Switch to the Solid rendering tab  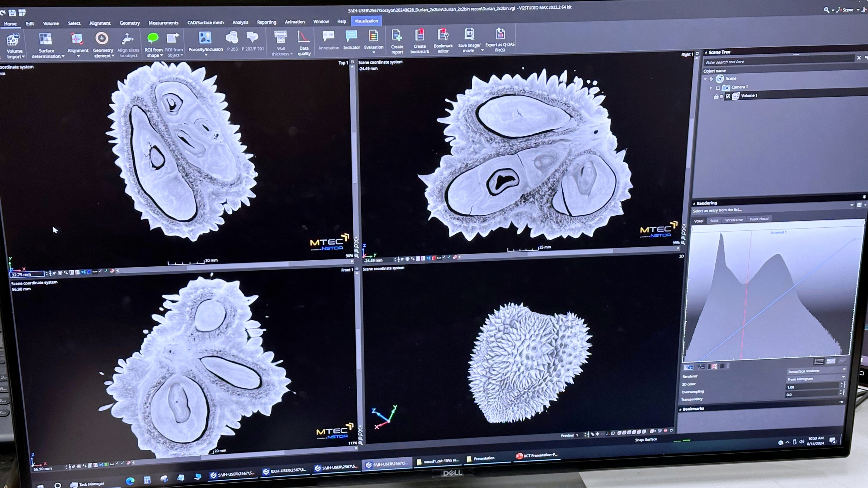click(714, 221)
